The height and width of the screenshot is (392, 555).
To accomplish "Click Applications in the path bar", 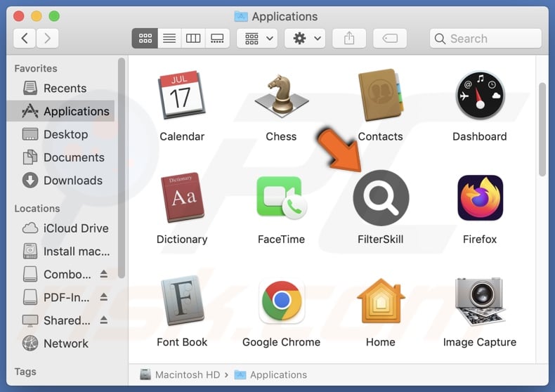I will 270,374.
